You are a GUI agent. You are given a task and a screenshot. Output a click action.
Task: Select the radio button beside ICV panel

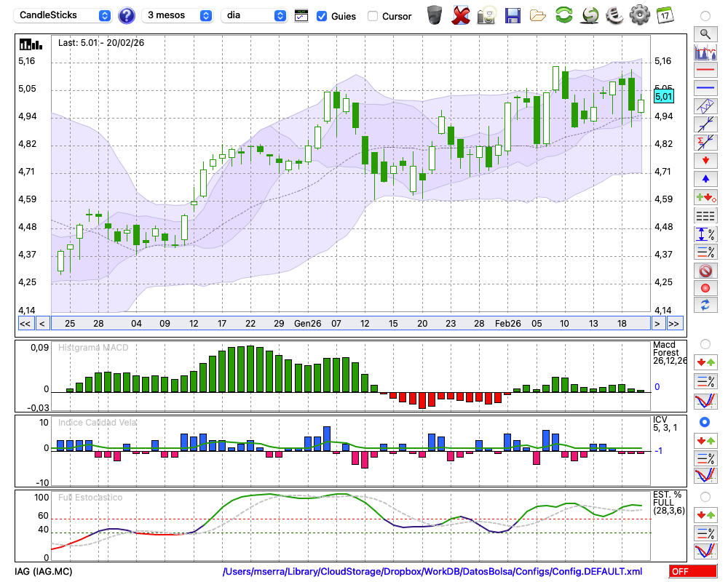[x=705, y=422]
